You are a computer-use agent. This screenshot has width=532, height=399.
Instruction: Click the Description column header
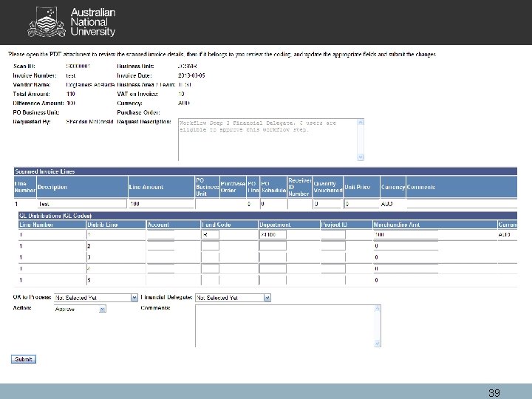point(82,187)
